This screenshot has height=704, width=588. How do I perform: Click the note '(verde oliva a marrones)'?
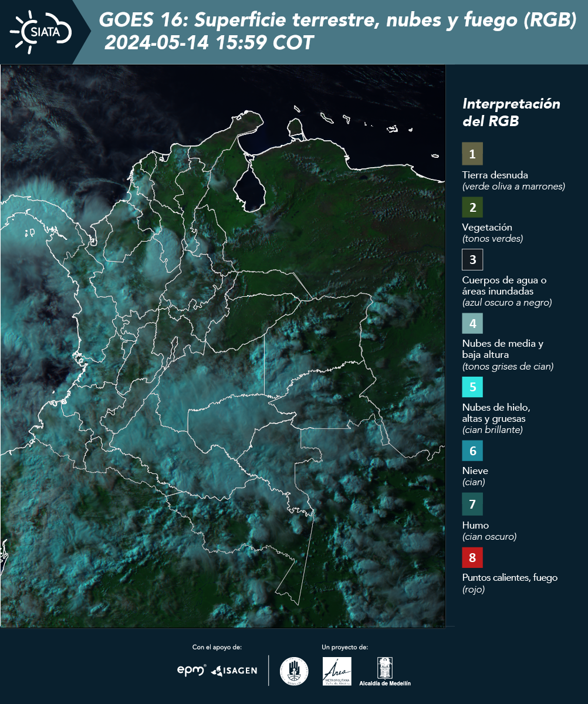513,187
